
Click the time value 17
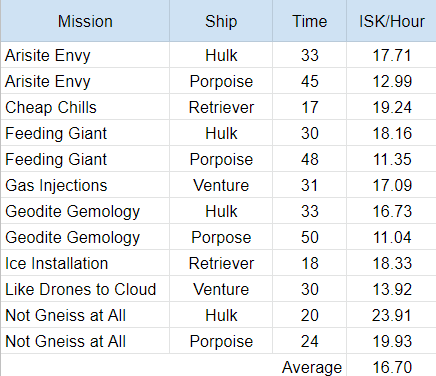310,107
